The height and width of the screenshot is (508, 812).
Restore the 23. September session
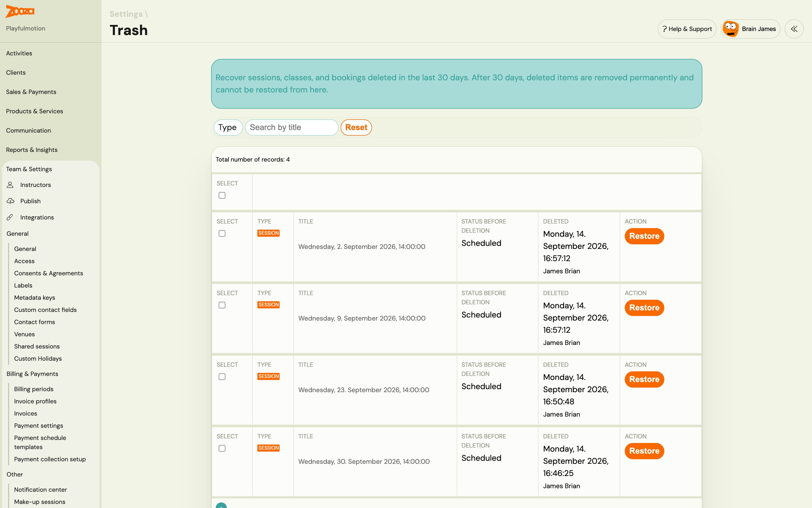644,379
